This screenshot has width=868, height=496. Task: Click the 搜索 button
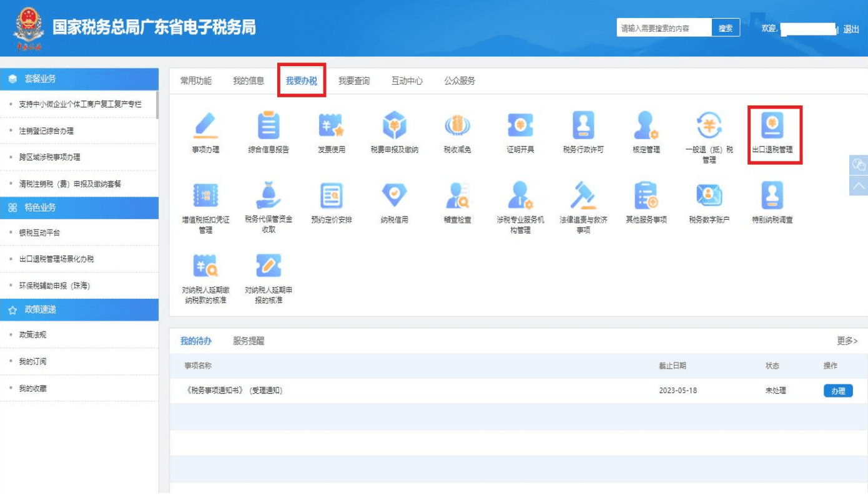pos(726,28)
